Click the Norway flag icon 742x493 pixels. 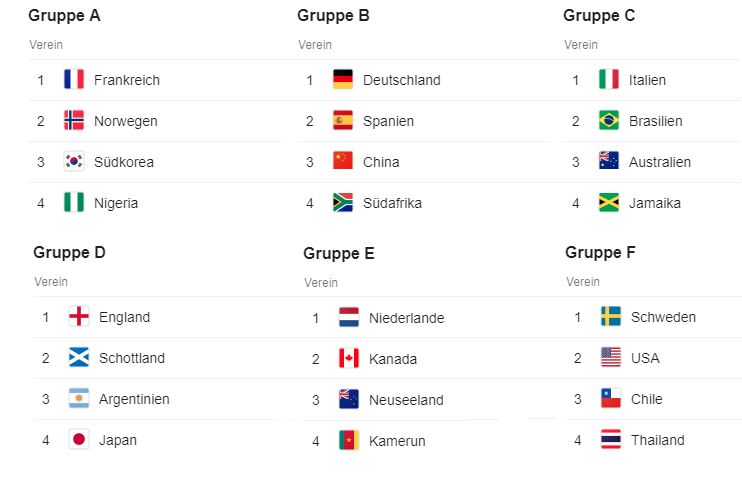(74, 121)
